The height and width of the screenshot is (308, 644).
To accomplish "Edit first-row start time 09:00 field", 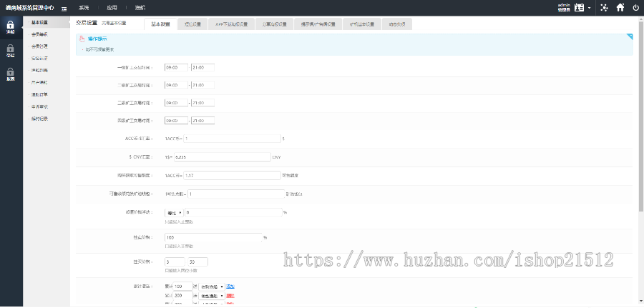I will point(176,67).
